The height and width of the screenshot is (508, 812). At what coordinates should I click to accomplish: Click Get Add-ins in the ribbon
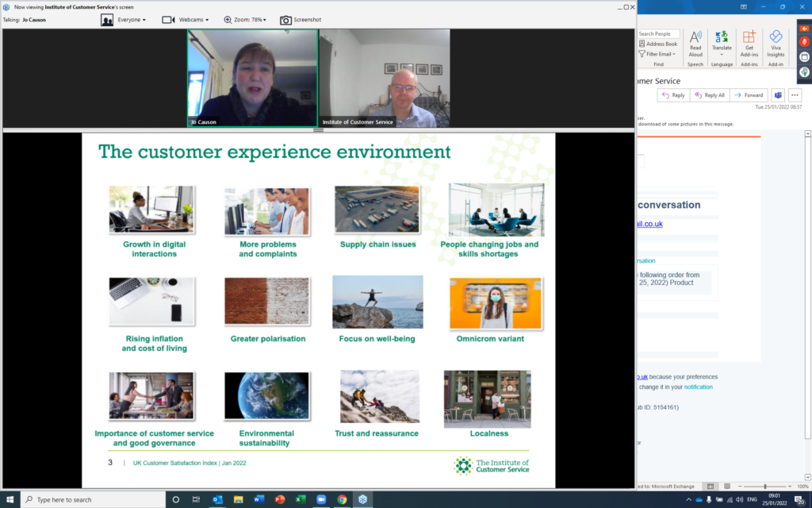pyautogui.click(x=749, y=41)
